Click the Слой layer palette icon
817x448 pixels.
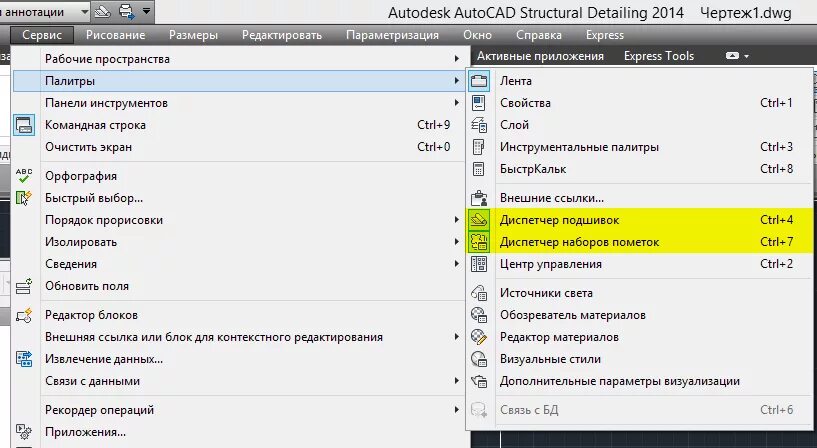[479, 125]
